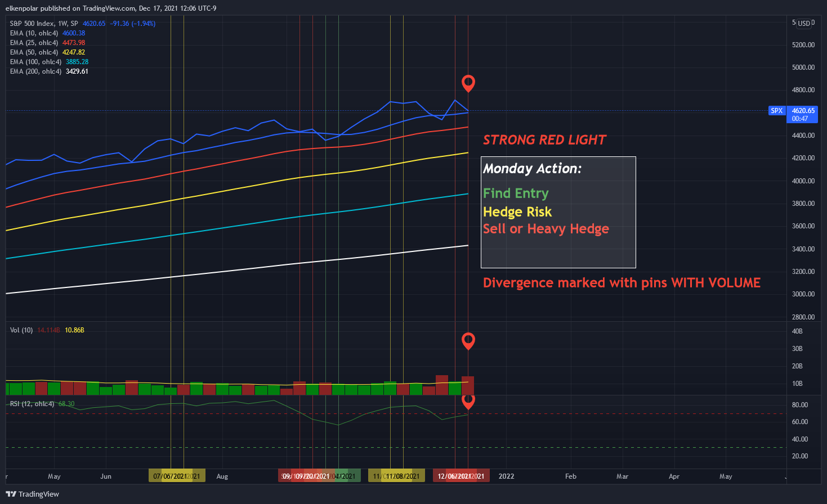Click the red pin in the volume pane
Screen dimensions: 827x504
(x=468, y=341)
